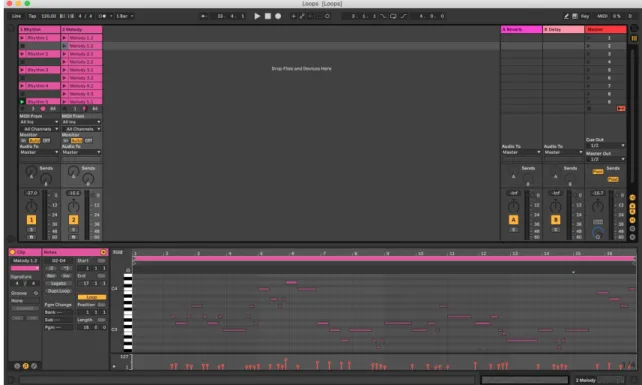The width and height of the screenshot is (642, 385).
Task: Toggle return A track activator
Action: point(513,220)
